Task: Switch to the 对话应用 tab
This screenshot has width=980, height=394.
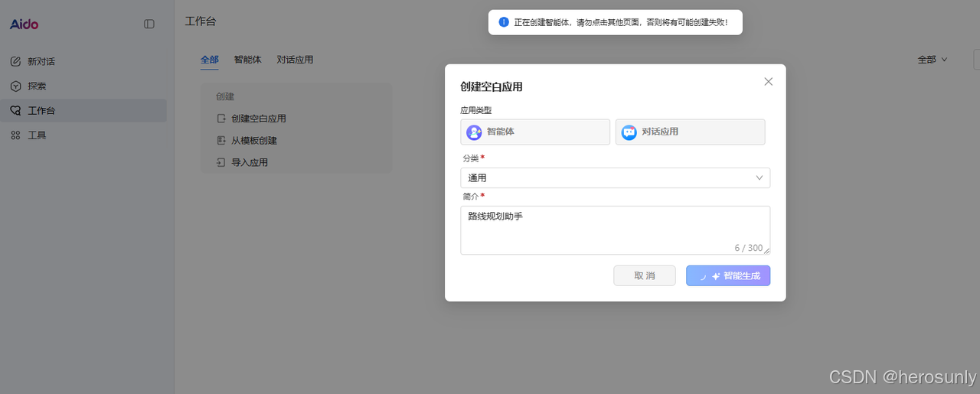Action: pyautogui.click(x=295, y=60)
